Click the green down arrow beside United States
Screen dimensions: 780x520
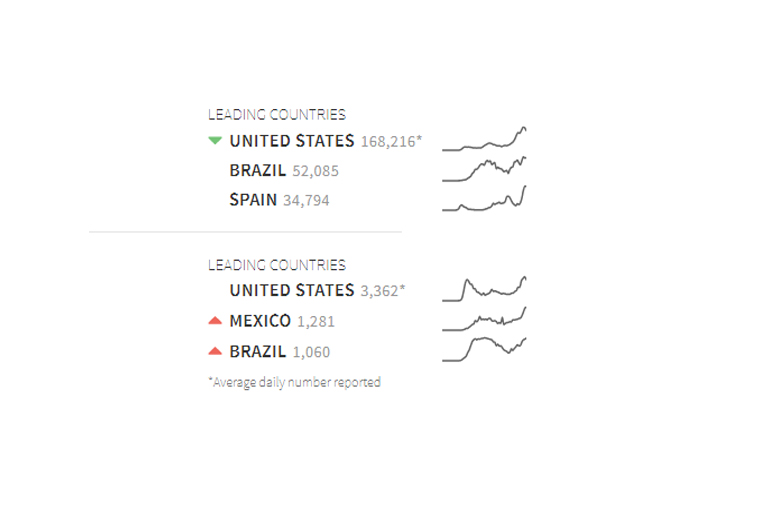[215, 141]
